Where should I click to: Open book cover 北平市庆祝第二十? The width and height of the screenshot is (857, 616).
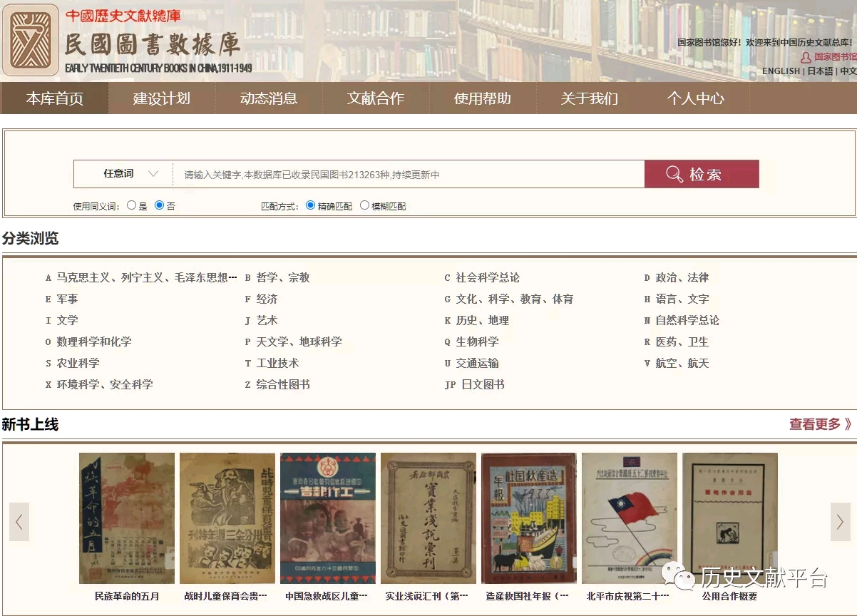tap(630, 518)
